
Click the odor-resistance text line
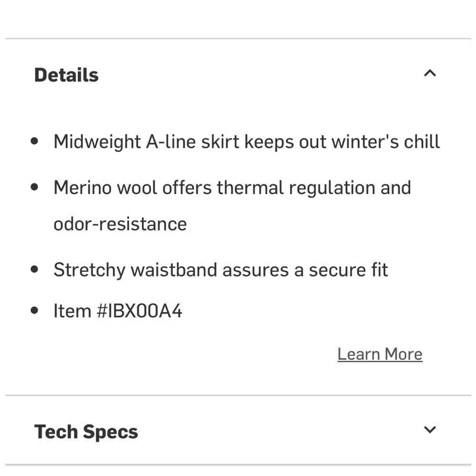pyautogui.click(x=120, y=224)
